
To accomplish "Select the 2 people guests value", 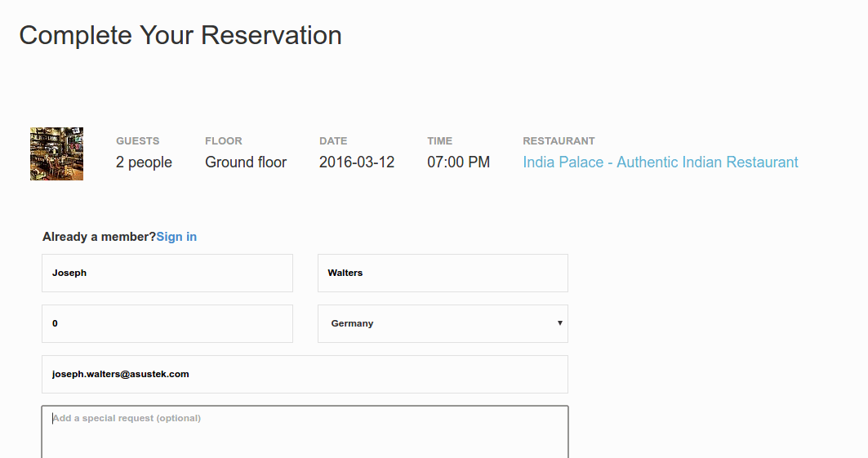I will [144, 162].
